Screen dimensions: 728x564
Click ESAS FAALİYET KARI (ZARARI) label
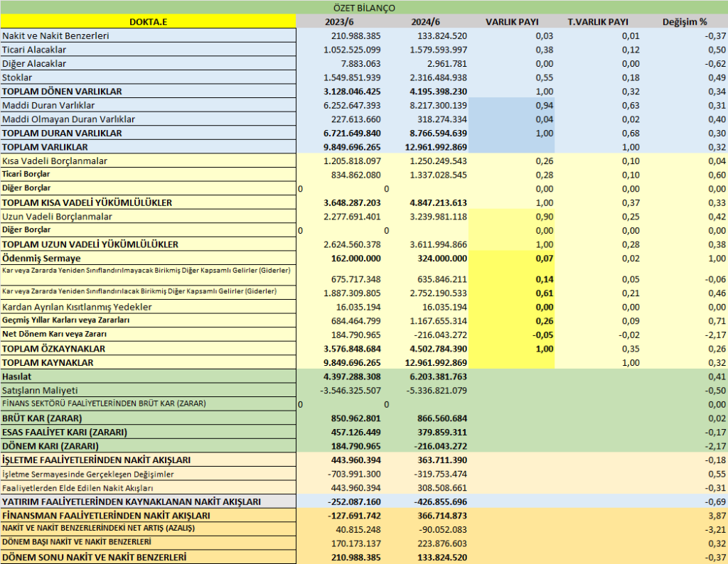(148, 433)
